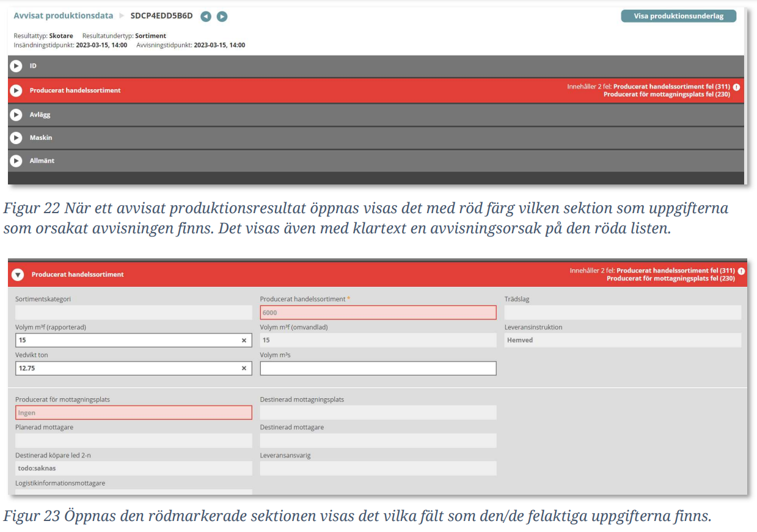Viewport: 757px width, 532px height.
Task: Expand the Avlägg section
Action: coord(16,115)
